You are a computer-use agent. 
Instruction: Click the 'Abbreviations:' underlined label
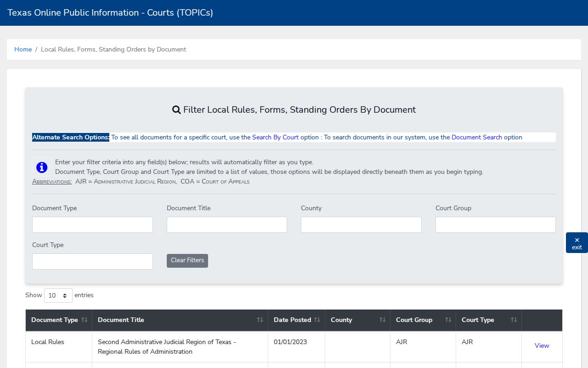coord(52,181)
